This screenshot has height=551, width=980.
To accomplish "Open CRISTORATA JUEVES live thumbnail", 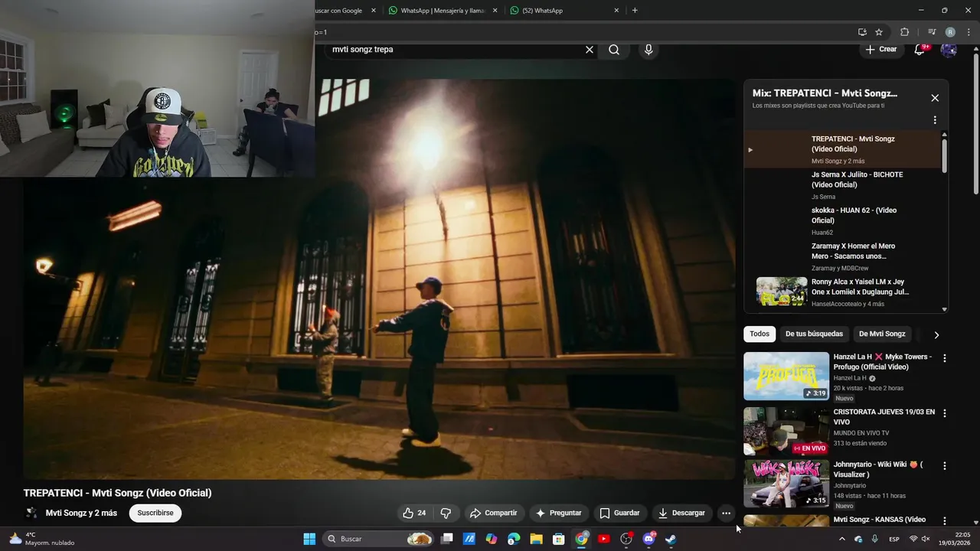I will [x=786, y=431].
